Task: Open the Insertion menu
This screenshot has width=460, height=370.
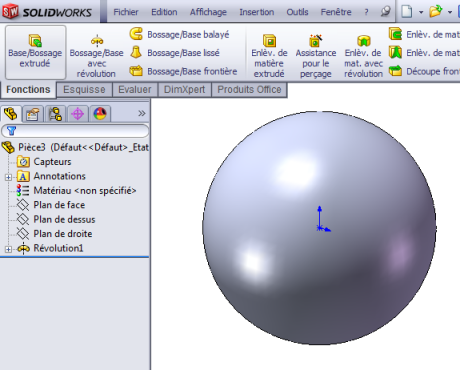Action: point(257,12)
